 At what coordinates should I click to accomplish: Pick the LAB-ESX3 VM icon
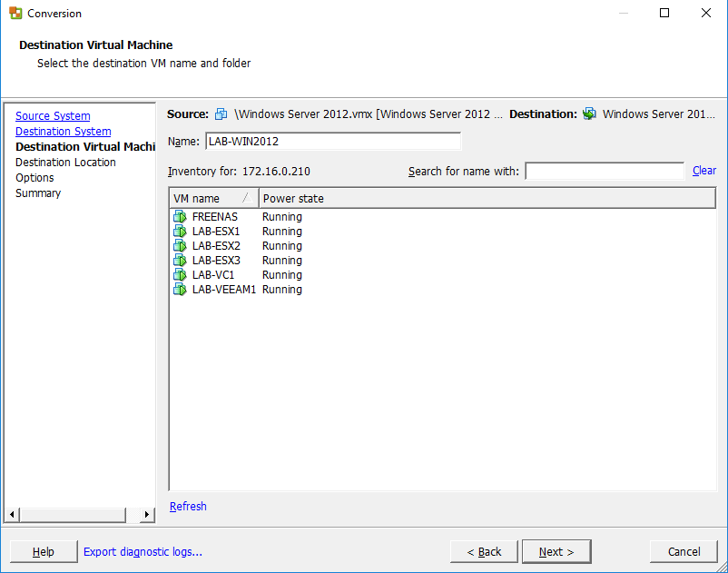point(180,261)
